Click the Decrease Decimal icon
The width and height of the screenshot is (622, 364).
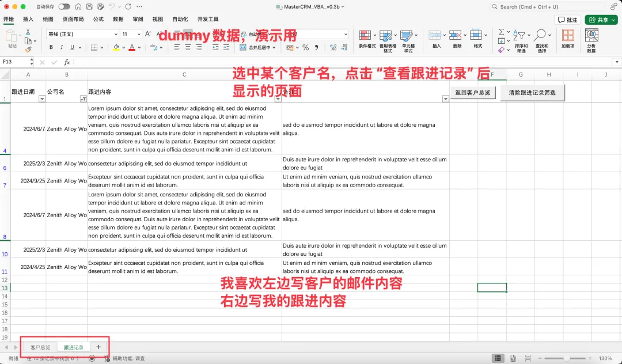pos(344,47)
